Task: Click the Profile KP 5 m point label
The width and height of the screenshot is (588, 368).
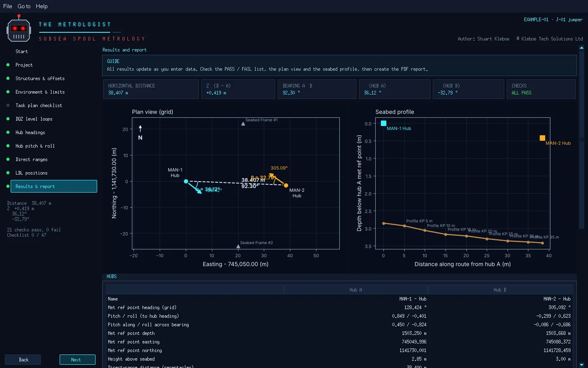Action: click(419, 221)
